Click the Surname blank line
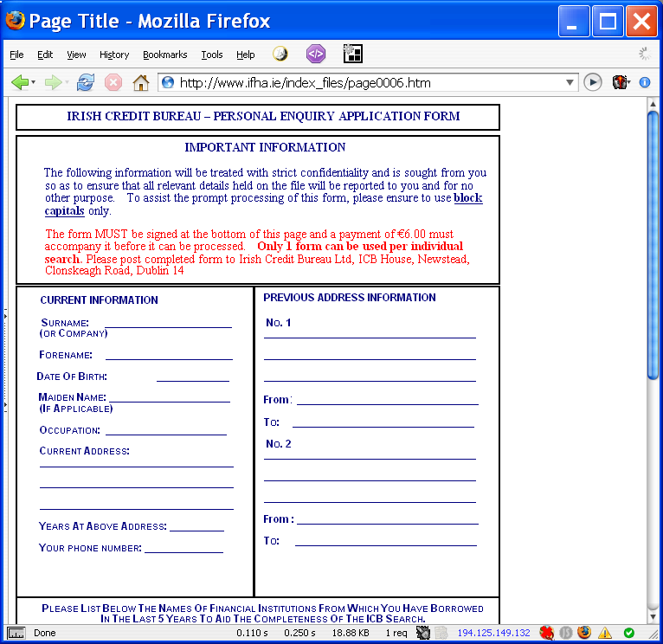663x644 pixels. [168, 326]
